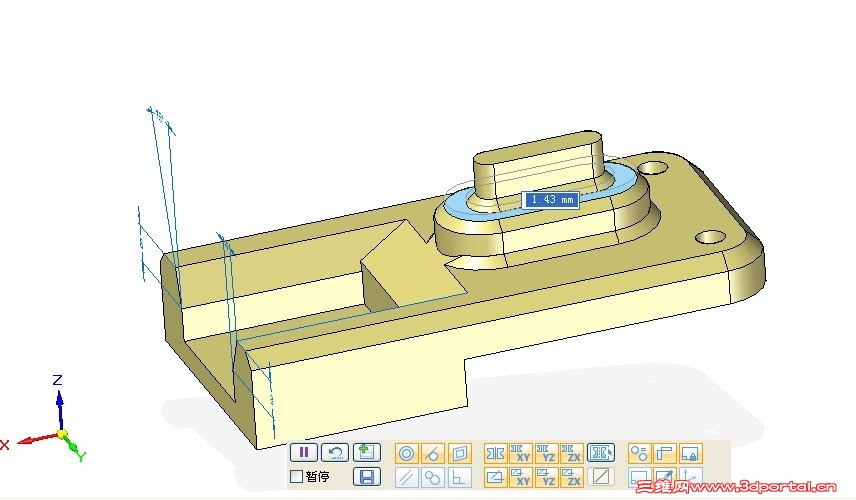Click the Pause Live Rules button

click(304, 453)
